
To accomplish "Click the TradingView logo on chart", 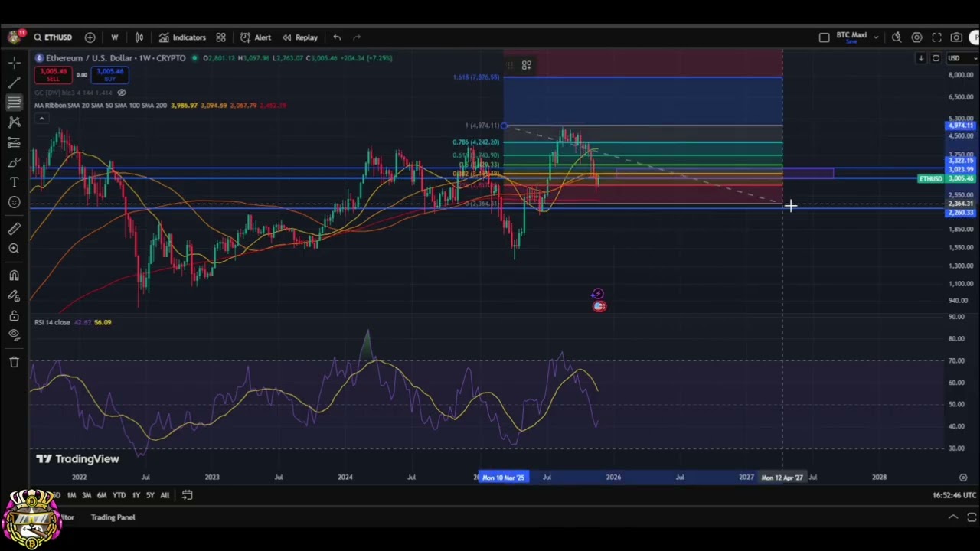I will coord(77,459).
